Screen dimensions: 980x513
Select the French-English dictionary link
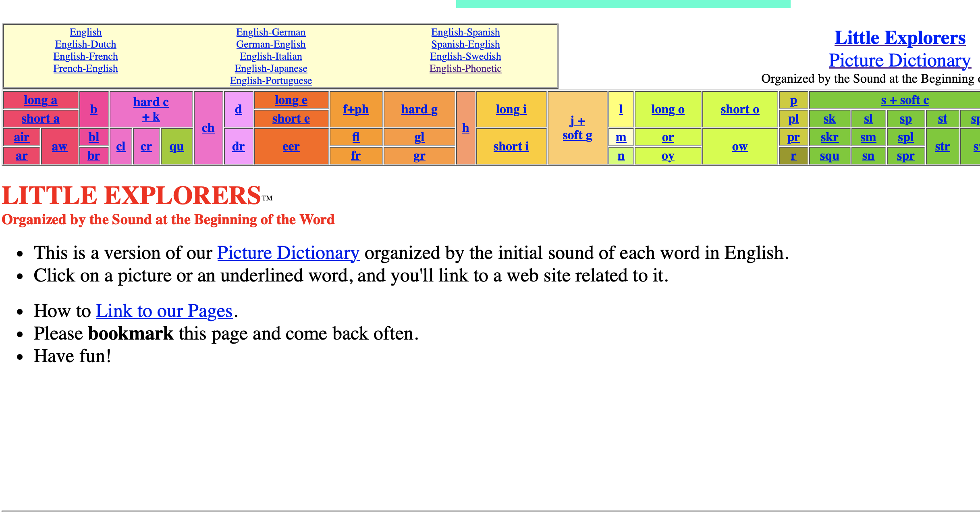point(85,69)
